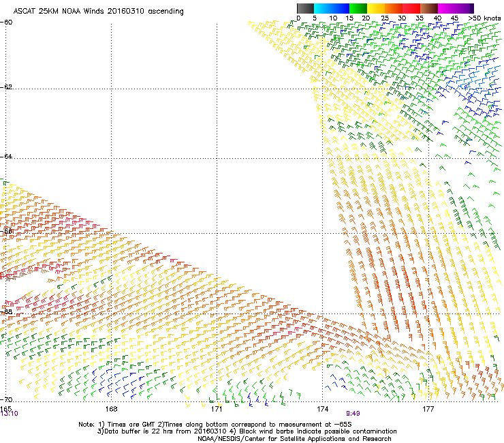This screenshot has height=443, width=504.
Task: Click the '25' legend scale label
Action: (385, 18)
